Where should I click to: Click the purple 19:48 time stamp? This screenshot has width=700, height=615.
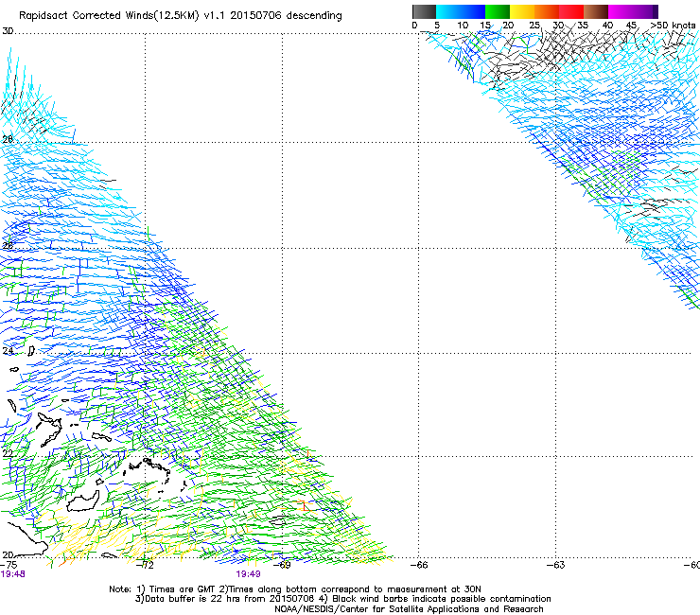(12, 574)
